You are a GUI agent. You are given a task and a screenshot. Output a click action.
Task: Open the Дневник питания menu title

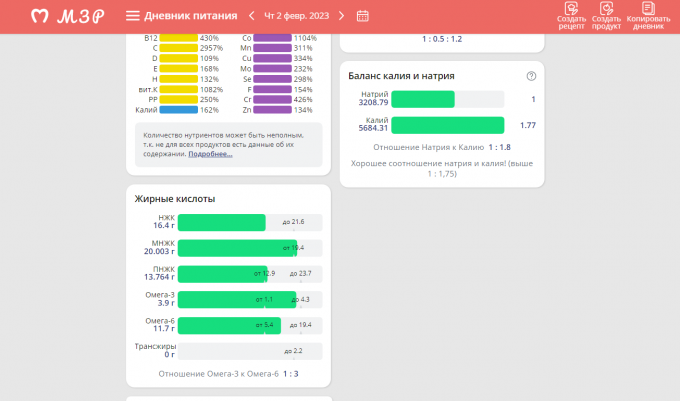coord(191,16)
